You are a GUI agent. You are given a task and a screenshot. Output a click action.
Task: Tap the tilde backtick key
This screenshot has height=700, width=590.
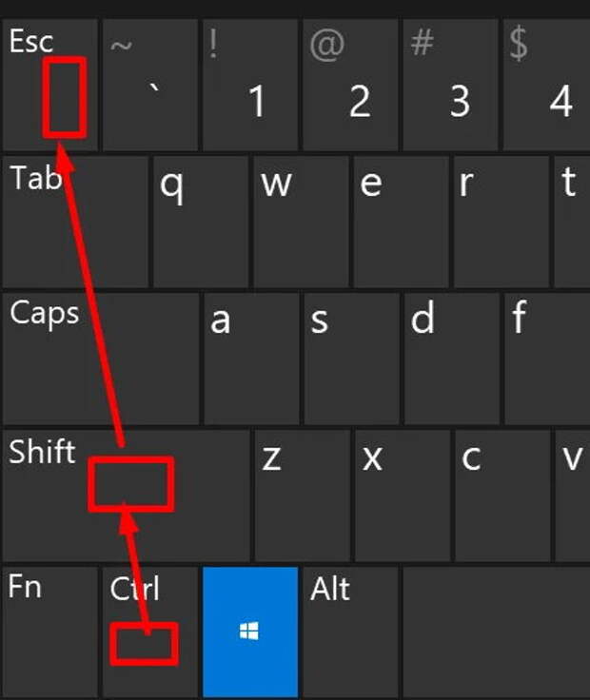pos(150,85)
